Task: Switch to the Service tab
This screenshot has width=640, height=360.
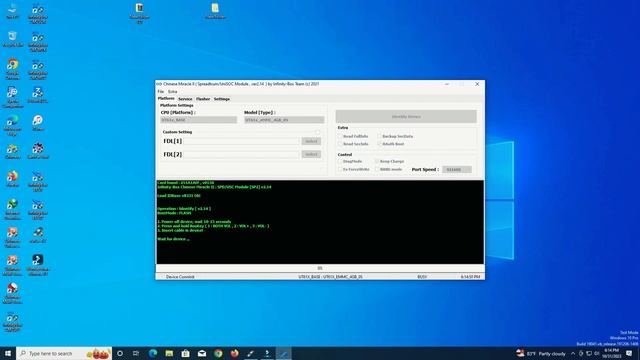Action: tap(185, 99)
